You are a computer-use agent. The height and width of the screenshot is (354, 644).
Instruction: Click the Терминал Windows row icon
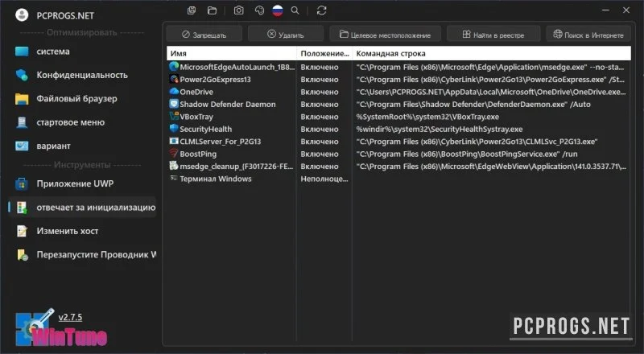(x=174, y=179)
